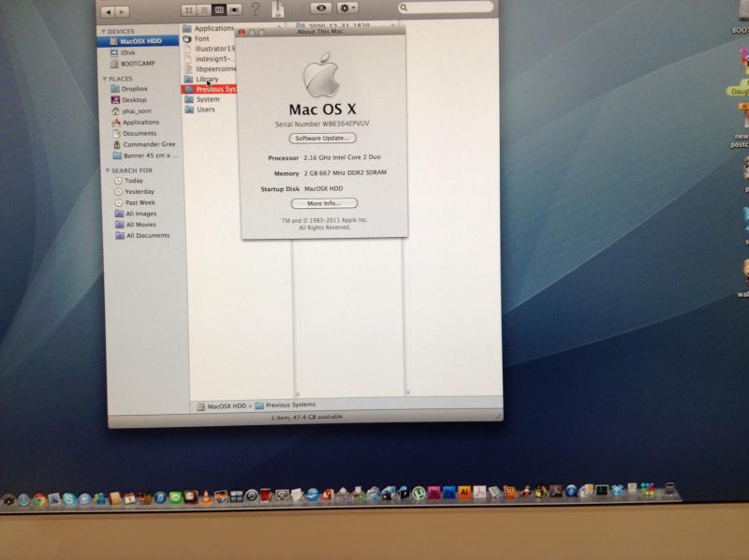Switch Finder to icon view
749x560 pixels.
(188, 9)
